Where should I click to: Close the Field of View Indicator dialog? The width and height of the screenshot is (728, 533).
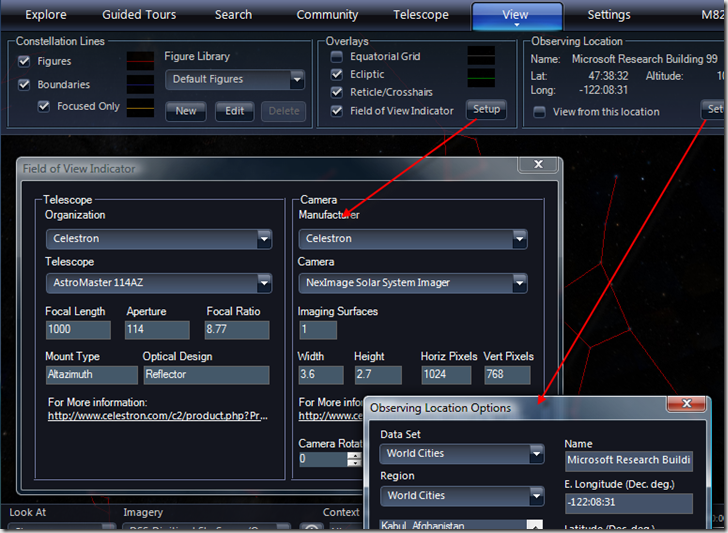point(538,164)
